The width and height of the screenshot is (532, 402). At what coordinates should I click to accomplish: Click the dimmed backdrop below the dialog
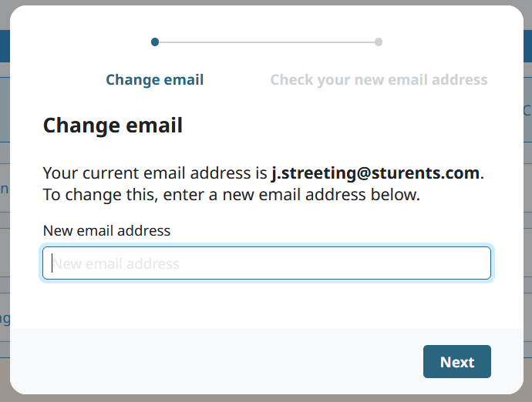pos(266,398)
